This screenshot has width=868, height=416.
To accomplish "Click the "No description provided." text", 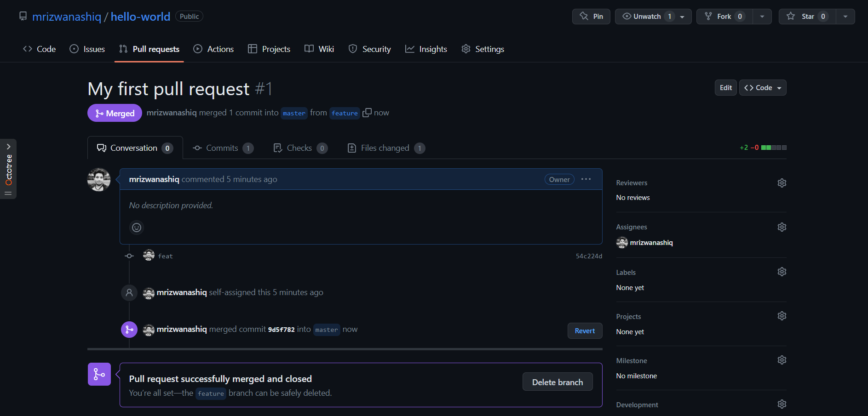I will click(x=171, y=205).
